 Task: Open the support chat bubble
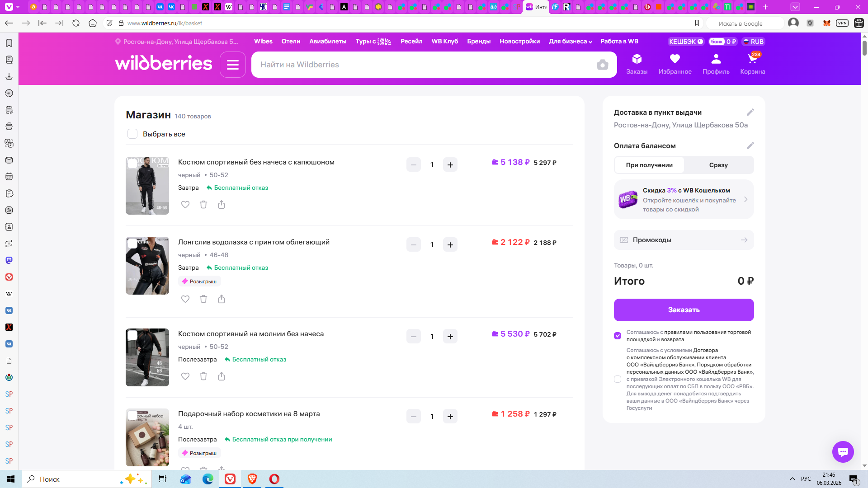pos(843,452)
